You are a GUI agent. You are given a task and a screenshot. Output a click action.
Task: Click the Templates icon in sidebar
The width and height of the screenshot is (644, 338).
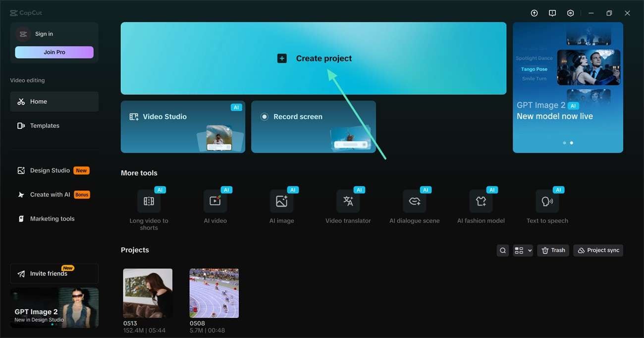(x=21, y=126)
